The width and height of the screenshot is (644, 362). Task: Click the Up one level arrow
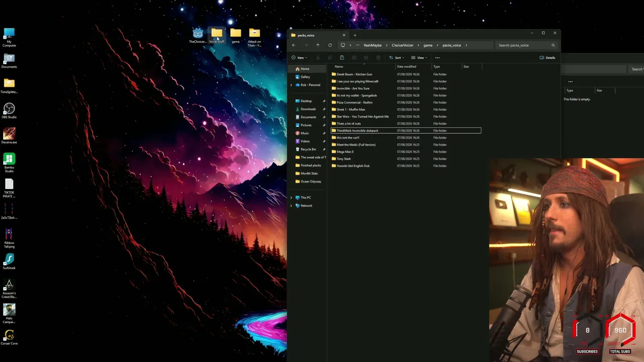point(317,45)
